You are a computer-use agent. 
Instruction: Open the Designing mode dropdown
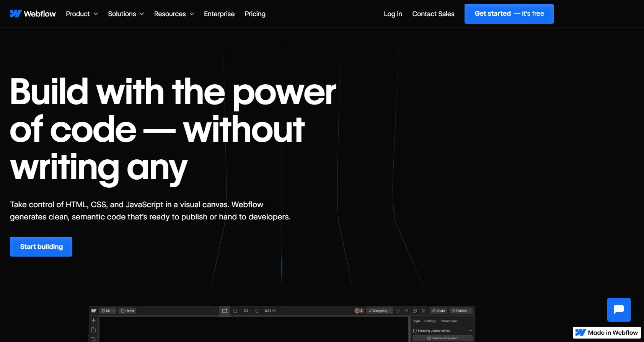(380, 311)
